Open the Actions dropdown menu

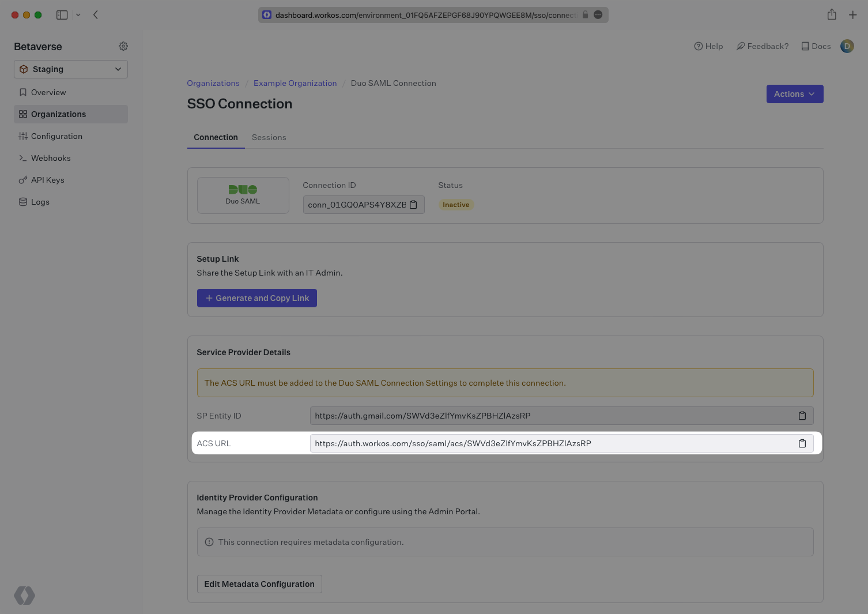(x=794, y=94)
